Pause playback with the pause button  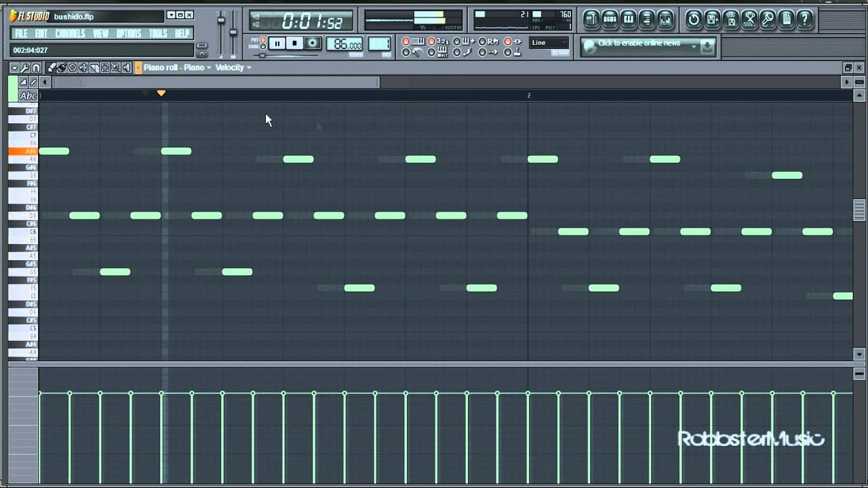(277, 43)
